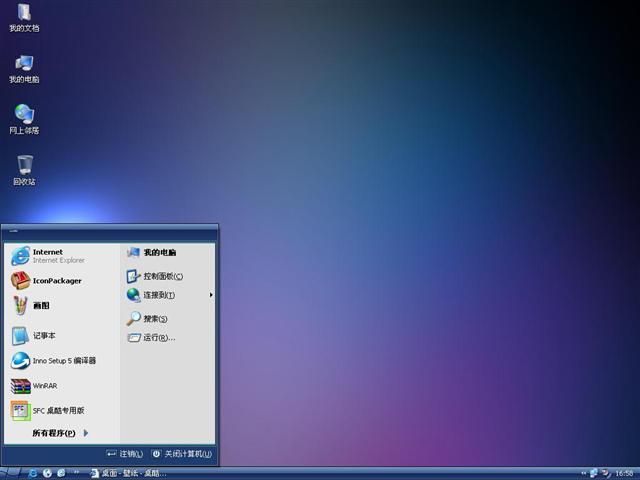Screen dimensions: 640x480
Task: Open Internet Explorer from the Start menu
Action: 50,256
